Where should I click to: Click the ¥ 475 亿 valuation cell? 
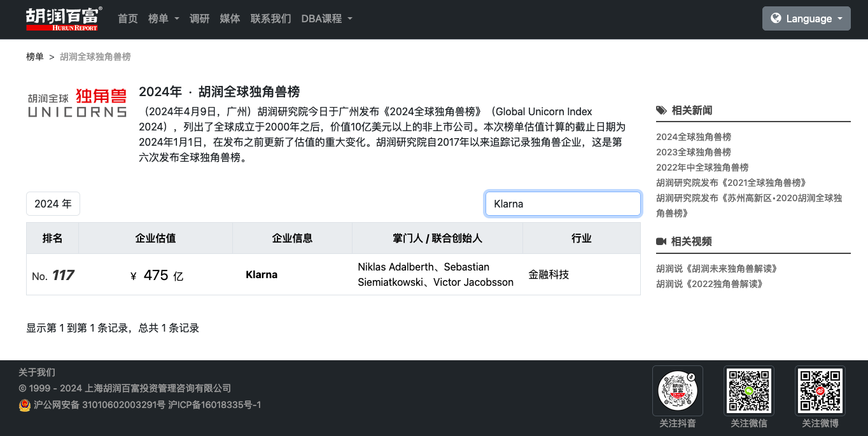point(156,275)
